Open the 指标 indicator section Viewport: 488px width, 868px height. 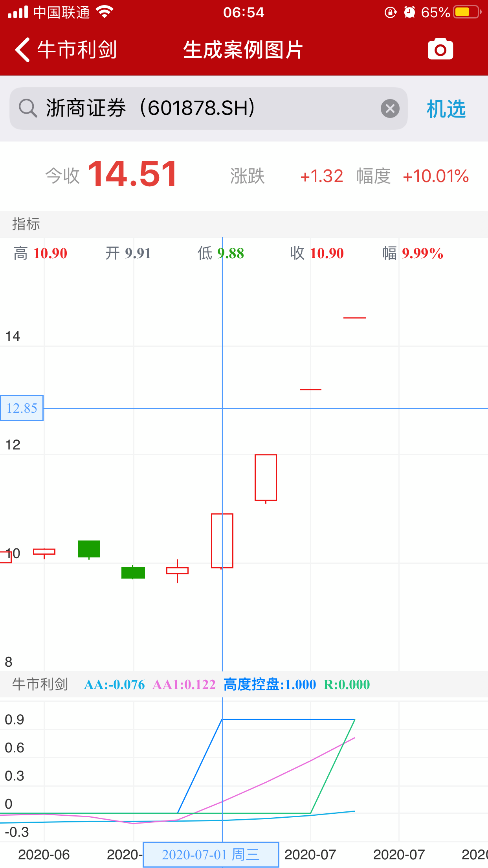click(26, 224)
